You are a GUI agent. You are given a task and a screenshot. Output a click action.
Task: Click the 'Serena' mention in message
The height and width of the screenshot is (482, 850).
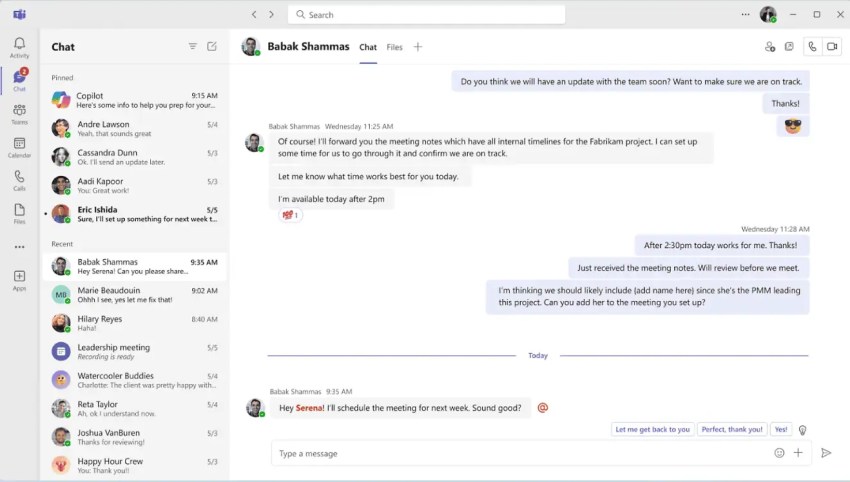(x=310, y=408)
